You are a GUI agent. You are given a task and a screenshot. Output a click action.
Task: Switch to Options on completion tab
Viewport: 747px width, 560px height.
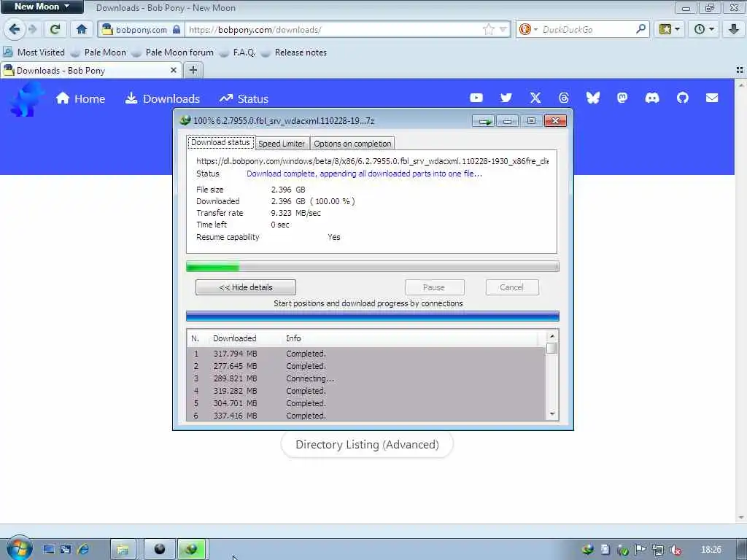click(352, 144)
